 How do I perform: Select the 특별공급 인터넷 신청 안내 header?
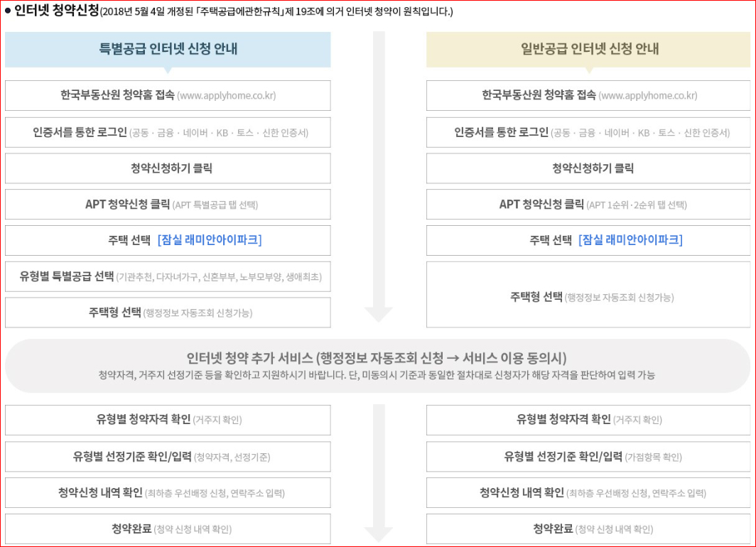coord(168,50)
